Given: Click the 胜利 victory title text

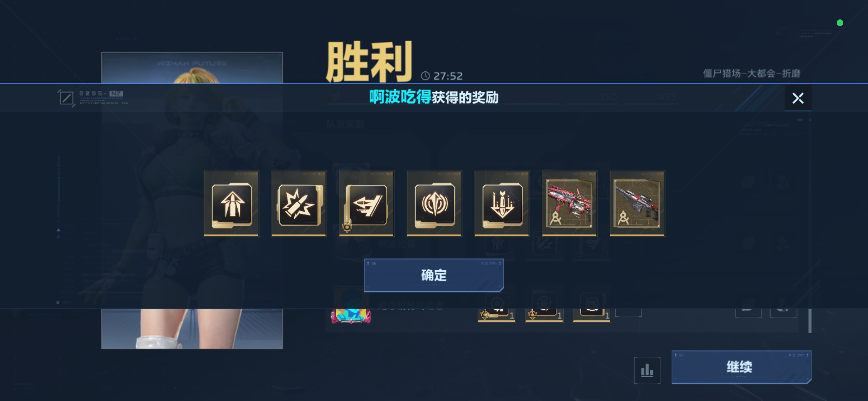Looking at the screenshot, I should pos(369,61).
